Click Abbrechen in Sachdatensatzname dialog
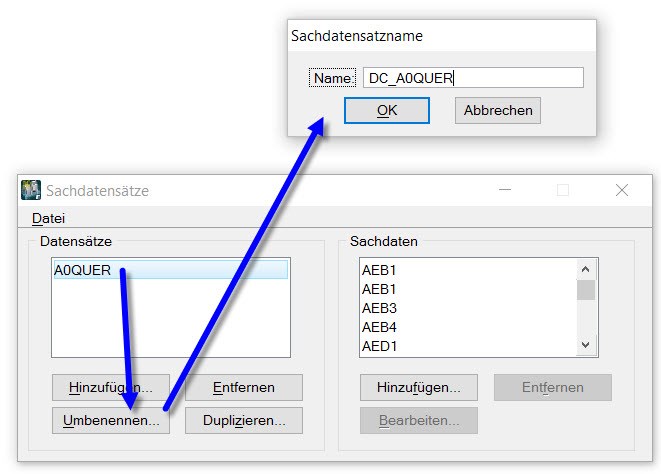661x474 pixels. tap(497, 110)
